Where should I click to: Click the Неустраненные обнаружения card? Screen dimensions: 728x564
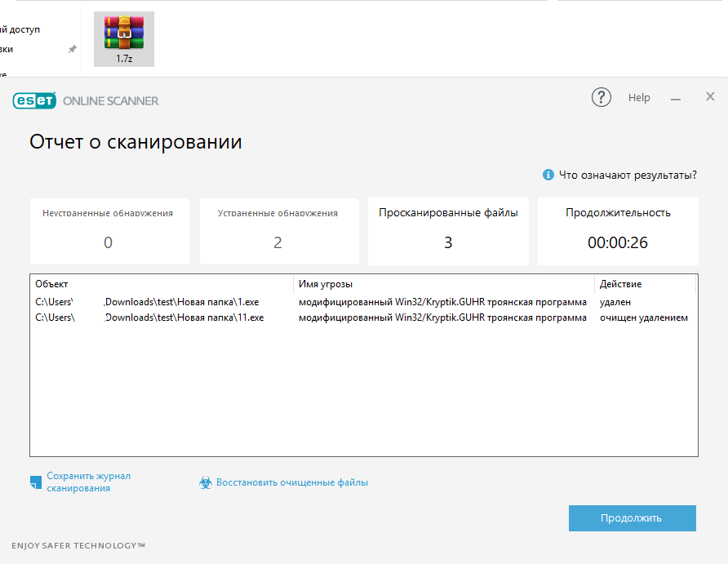109,231
